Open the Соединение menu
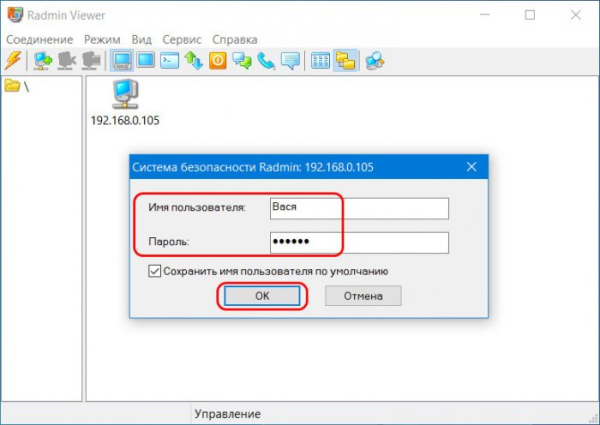Image resolution: width=600 pixels, height=425 pixels. point(39,38)
